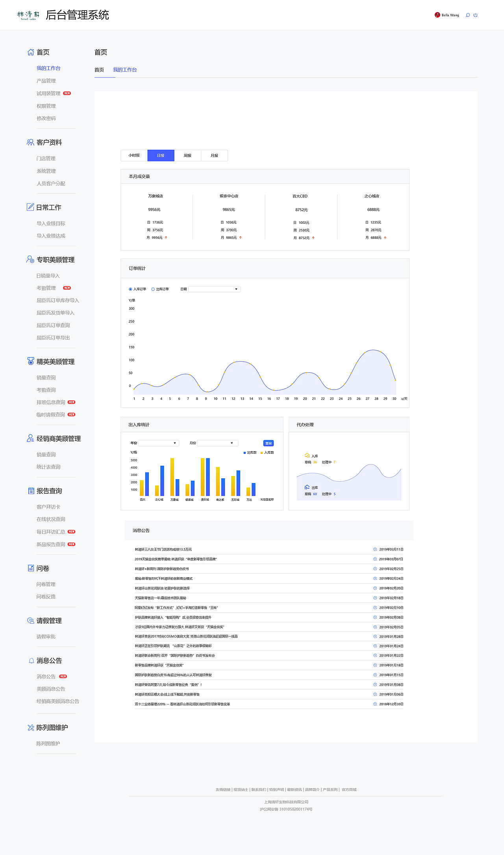Image resolution: width=504 pixels, height=855 pixels.
Task: Open 美顾消息公告 in sidebar
Action: [51, 689]
